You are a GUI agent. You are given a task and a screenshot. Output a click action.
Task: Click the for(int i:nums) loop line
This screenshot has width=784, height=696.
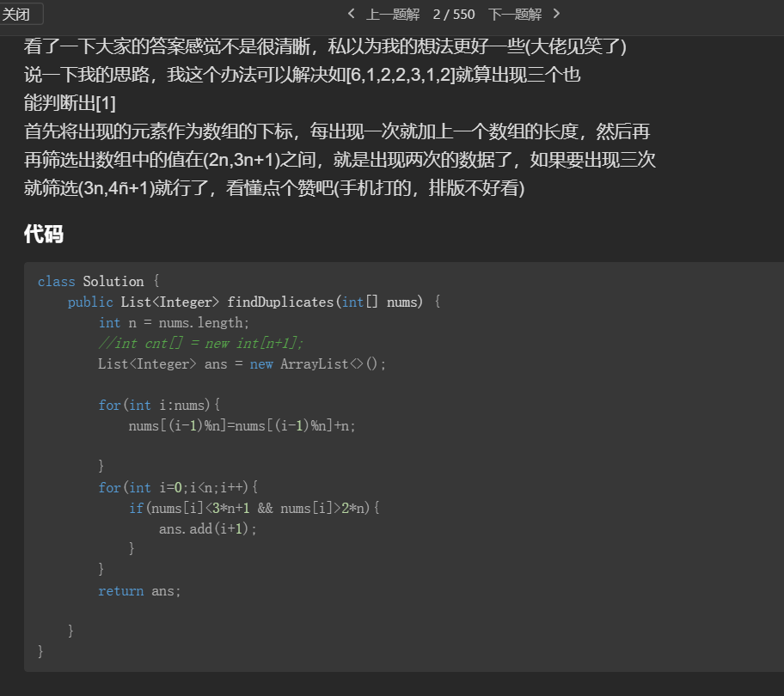coord(157,405)
